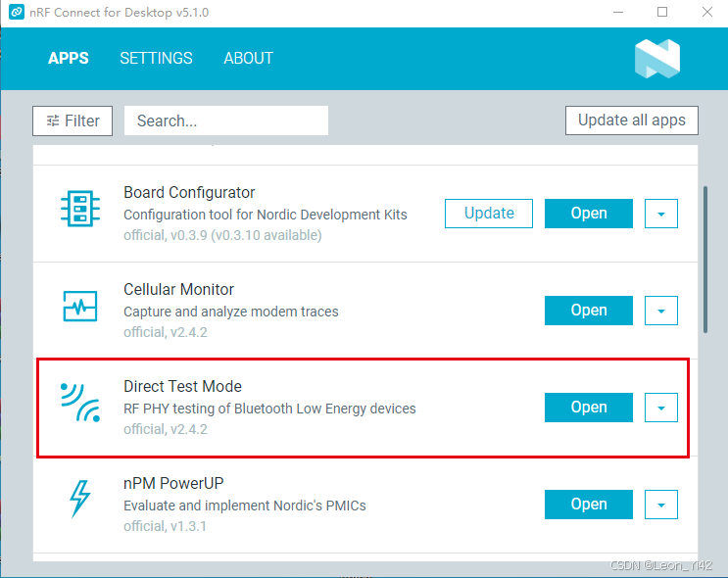Expand Board Configurator dropdown arrow
This screenshot has height=578, width=728.
[661, 214]
